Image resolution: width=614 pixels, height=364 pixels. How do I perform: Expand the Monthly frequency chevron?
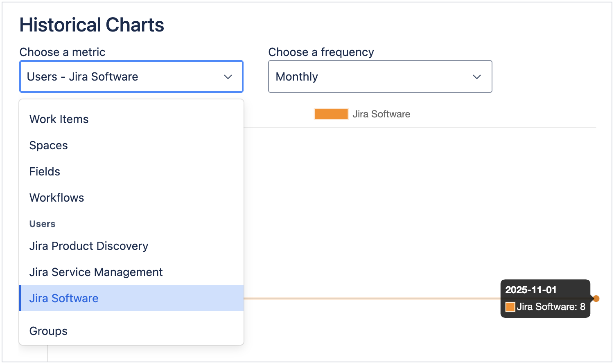click(476, 76)
